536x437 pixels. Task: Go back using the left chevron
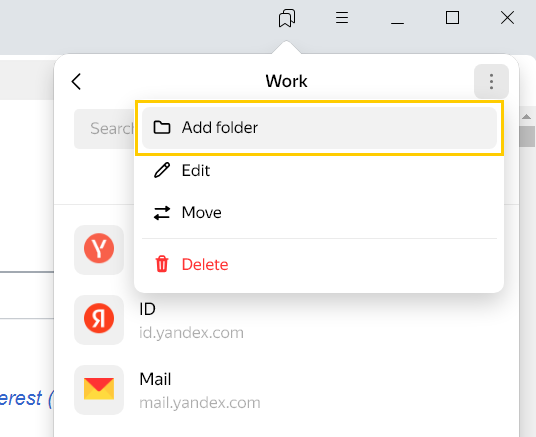click(76, 81)
